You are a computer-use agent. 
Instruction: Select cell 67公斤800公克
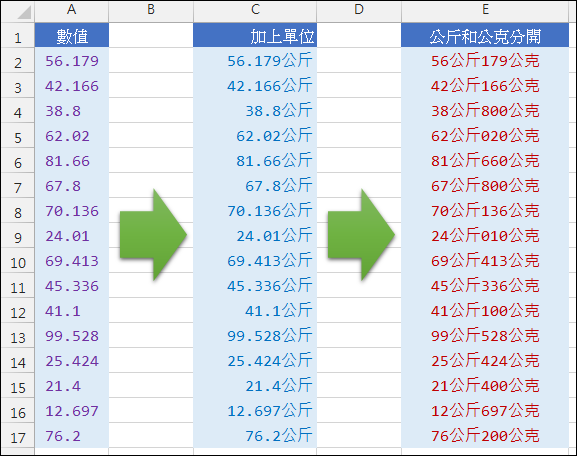[485, 185]
